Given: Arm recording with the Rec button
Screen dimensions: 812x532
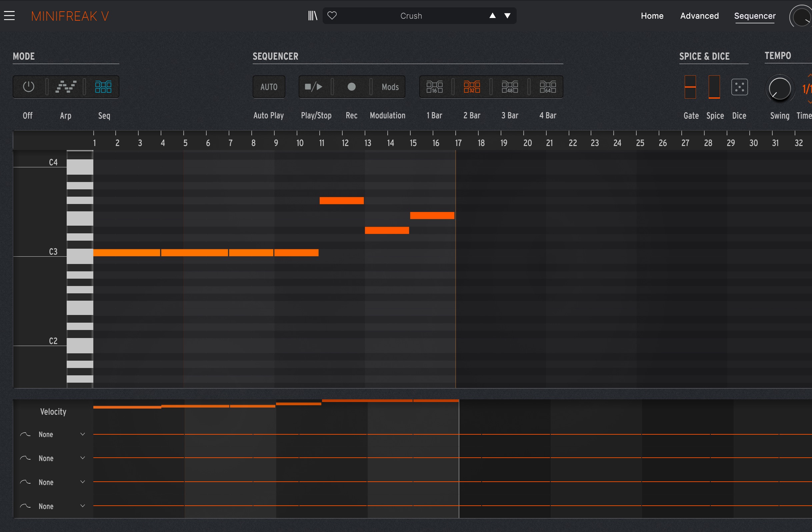Looking at the screenshot, I should click(x=351, y=87).
